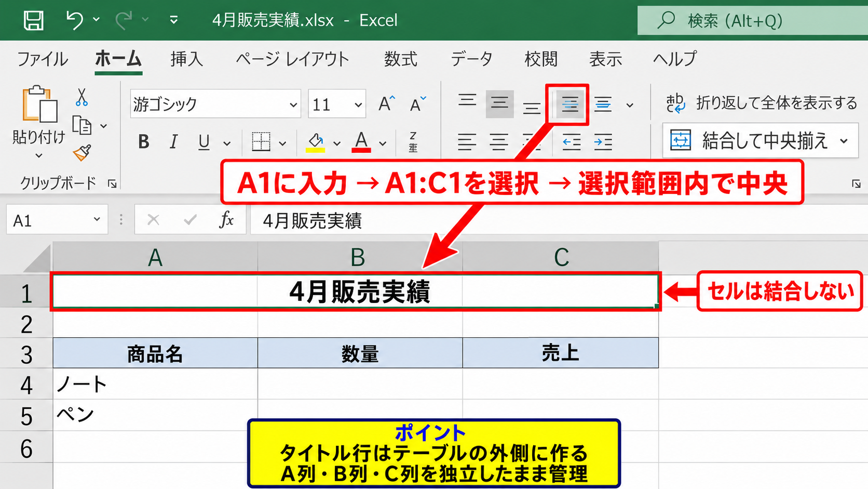Open the データ ribbon tab

(471, 59)
